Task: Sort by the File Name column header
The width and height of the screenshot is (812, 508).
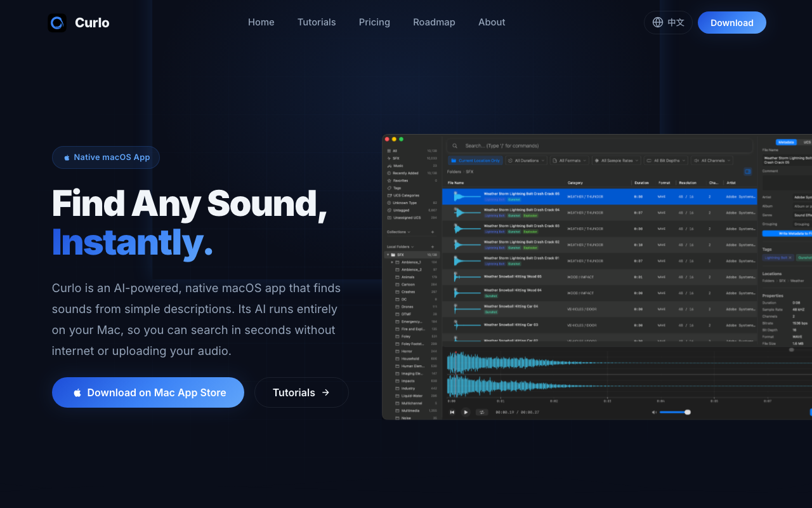Action: [456, 183]
